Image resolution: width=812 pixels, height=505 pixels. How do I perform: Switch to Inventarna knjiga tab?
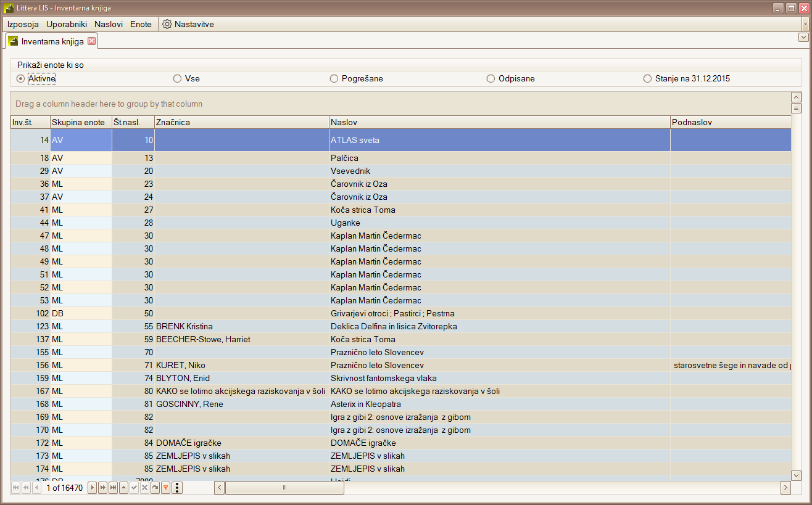click(52, 41)
